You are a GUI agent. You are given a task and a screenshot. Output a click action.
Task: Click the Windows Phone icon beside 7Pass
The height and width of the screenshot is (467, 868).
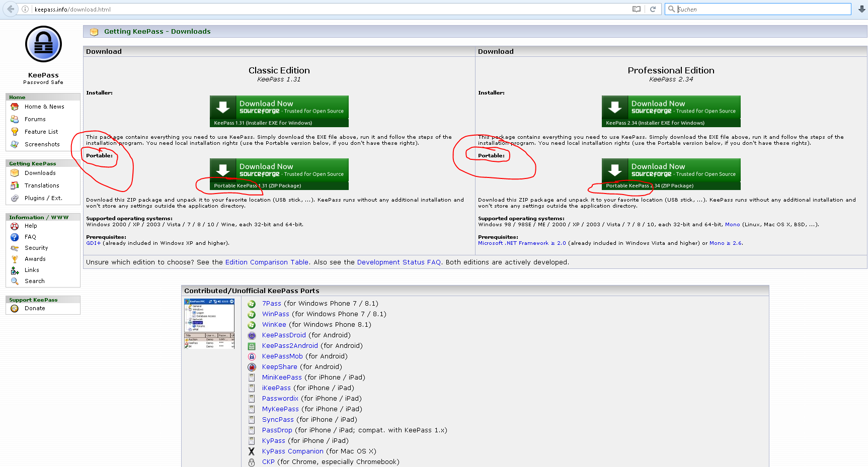[252, 304]
